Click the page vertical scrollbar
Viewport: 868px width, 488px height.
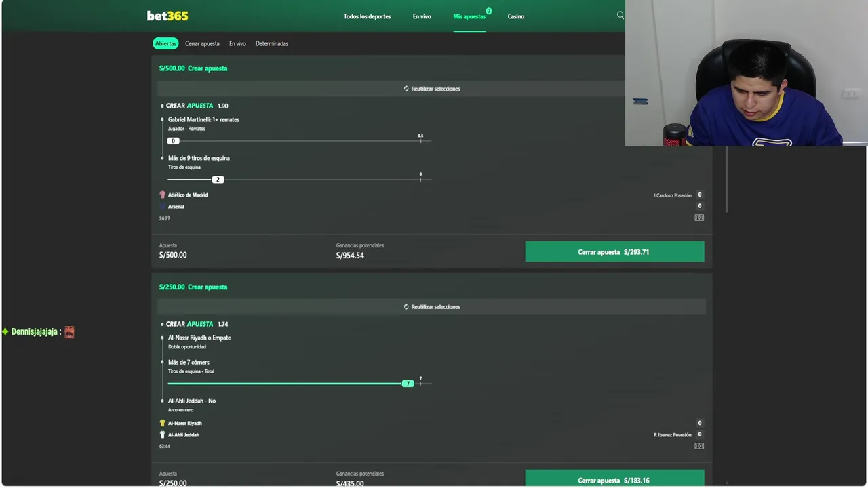click(727, 180)
